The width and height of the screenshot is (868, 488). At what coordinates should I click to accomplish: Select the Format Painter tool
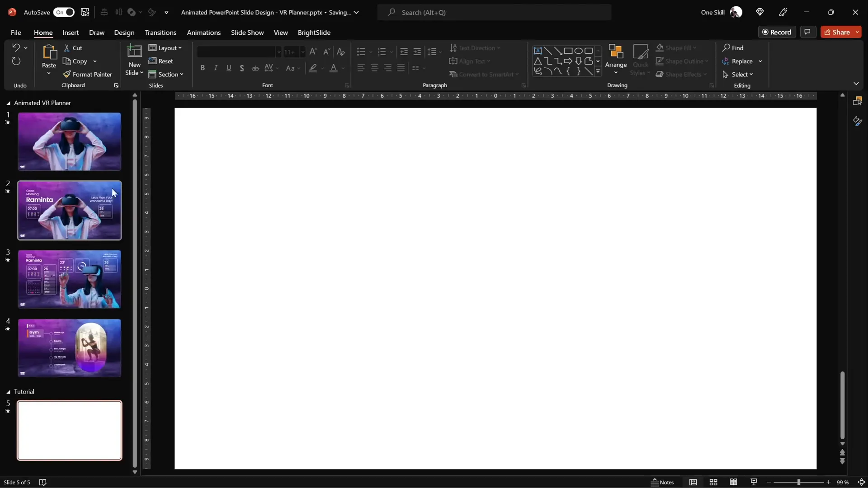(88, 74)
